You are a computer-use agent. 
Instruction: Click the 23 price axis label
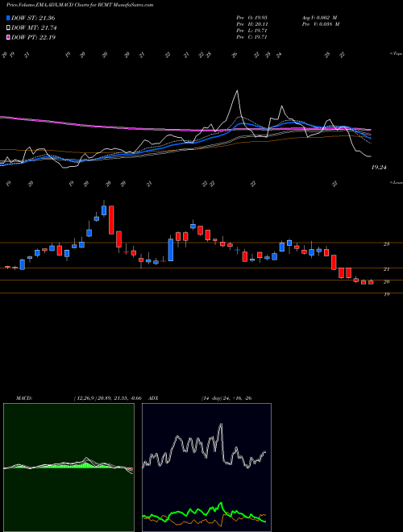point(387,244)
